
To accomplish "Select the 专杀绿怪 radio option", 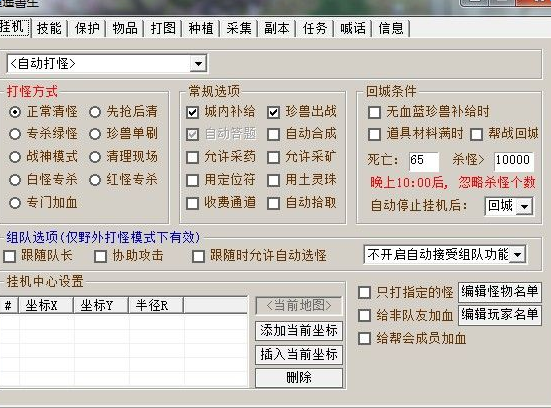I will pos(15,134).
